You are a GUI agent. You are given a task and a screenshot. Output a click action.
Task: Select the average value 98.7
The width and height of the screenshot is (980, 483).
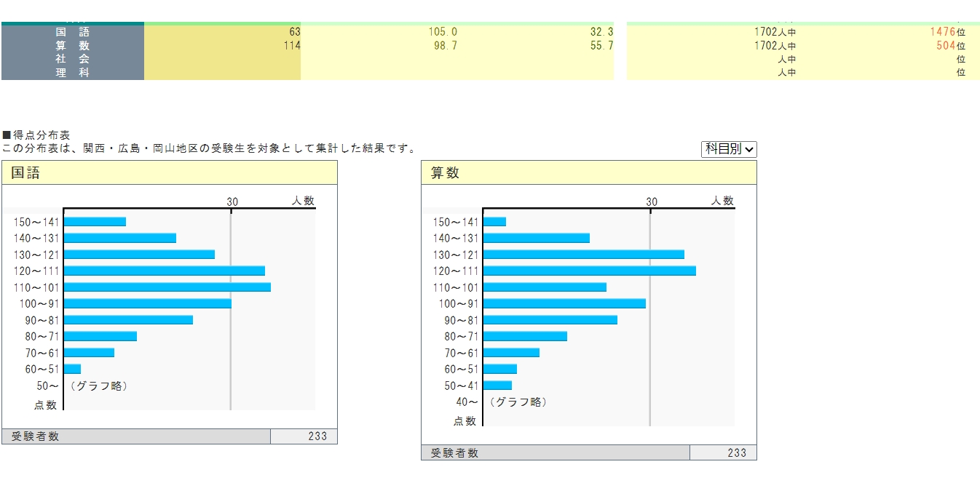point(445,46)
